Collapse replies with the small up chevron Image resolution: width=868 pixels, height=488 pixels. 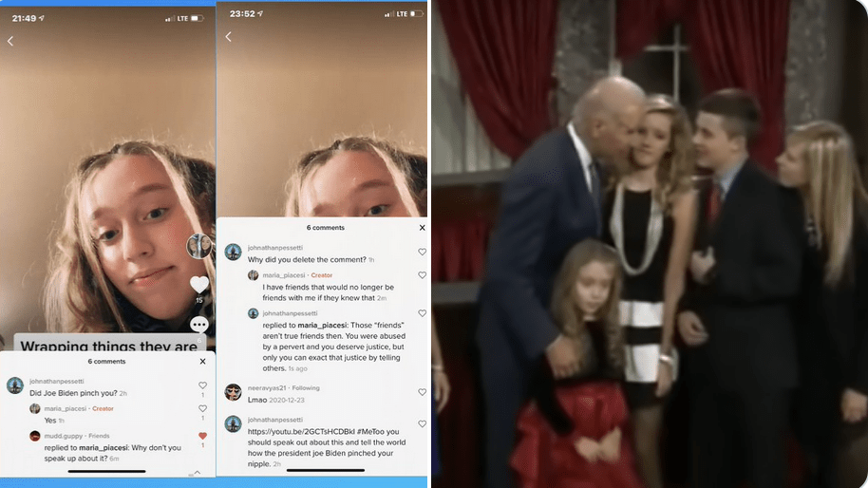click(x=198, y=472)
